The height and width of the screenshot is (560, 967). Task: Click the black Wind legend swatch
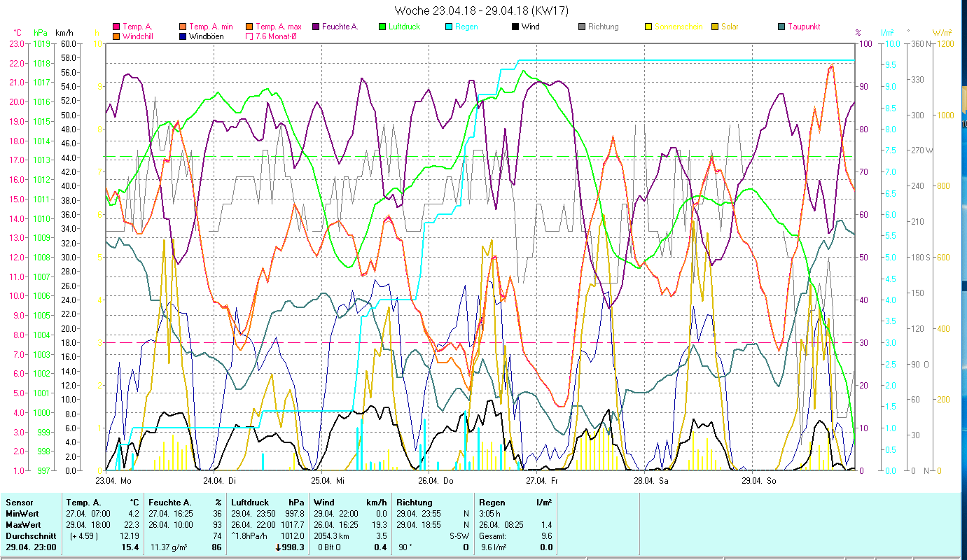[515, 27]
